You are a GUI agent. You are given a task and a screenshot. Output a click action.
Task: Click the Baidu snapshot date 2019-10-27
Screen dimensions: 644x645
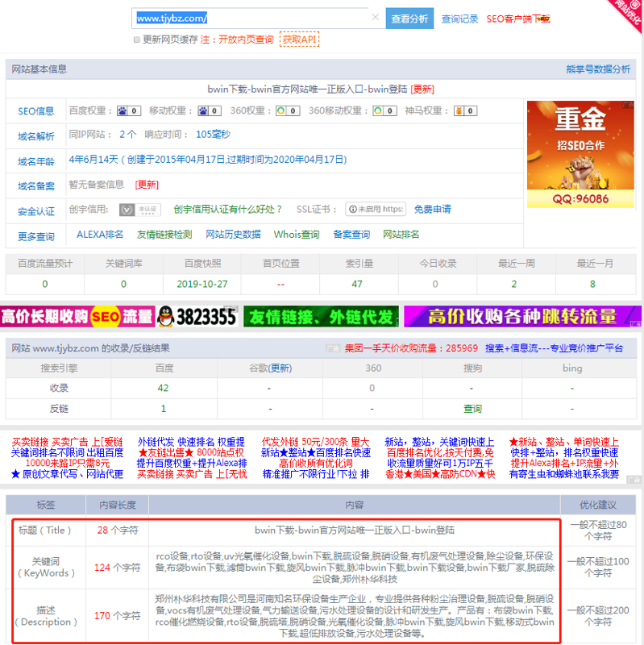202,285
